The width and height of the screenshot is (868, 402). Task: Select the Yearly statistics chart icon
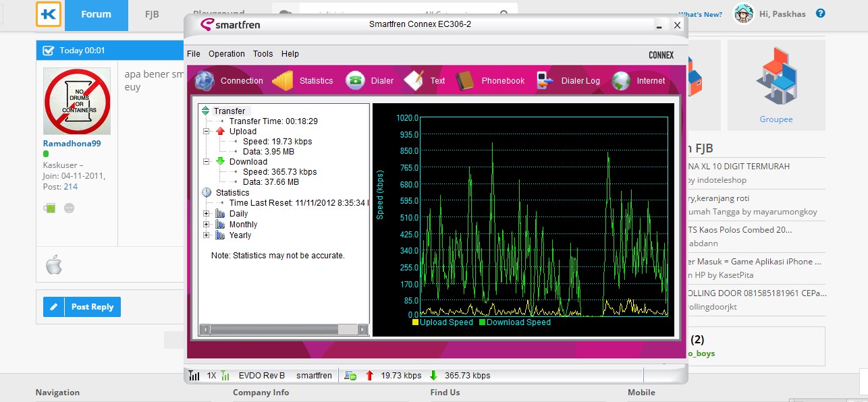coord(220,235)
